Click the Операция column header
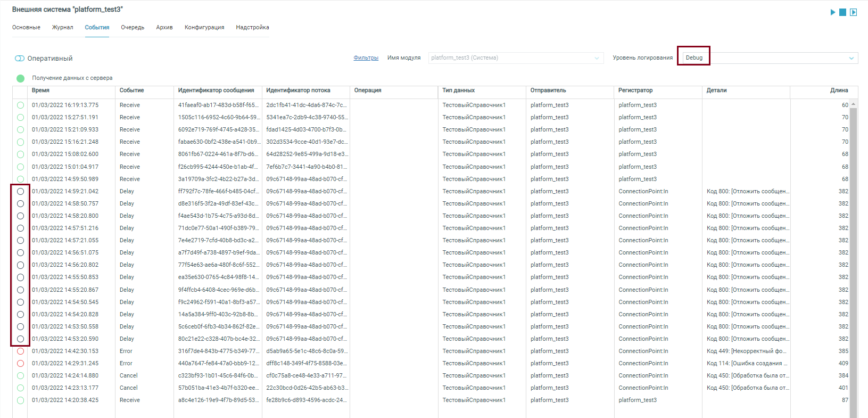The image size is (868, 418). click(368, 91)
